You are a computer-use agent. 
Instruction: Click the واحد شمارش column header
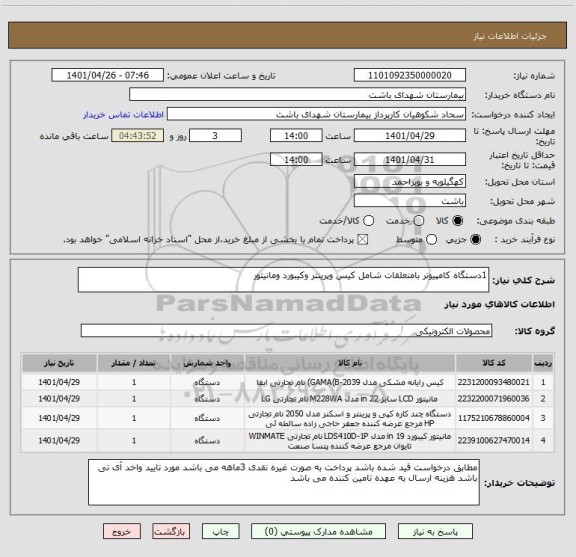tap(207, 363)
